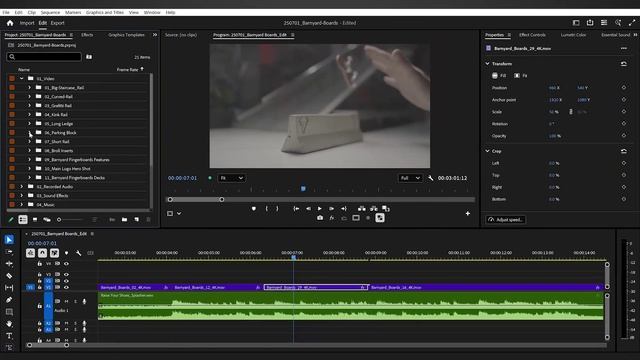Select the Type tool
The height and width of the screenshot is (360, 640).
[9, 336]
